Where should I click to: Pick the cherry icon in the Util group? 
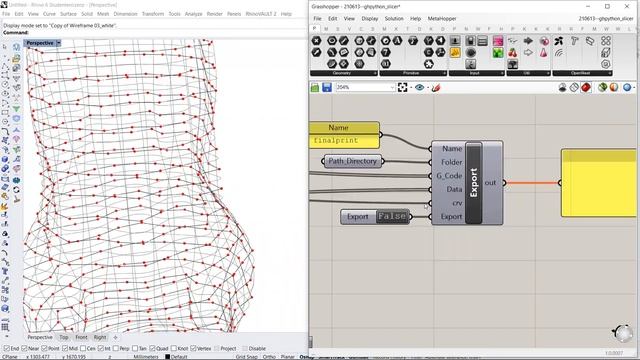(x=513, y=53)
